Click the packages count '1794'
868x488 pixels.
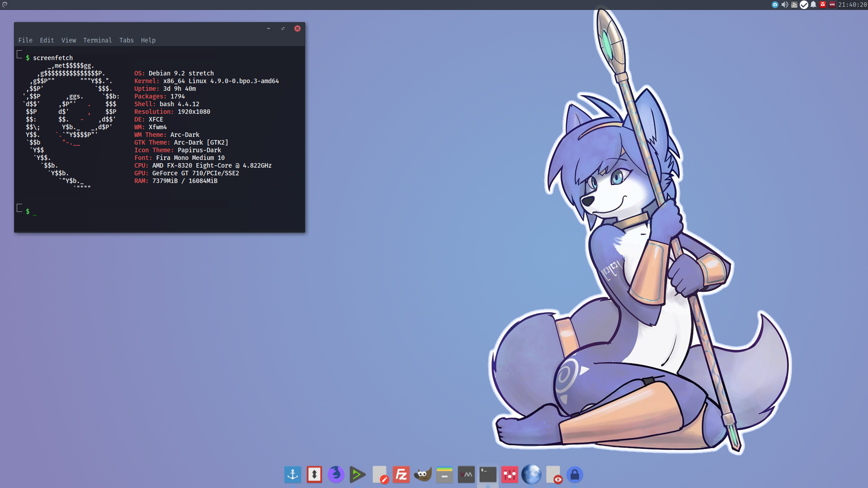click(x=178, y=96)
